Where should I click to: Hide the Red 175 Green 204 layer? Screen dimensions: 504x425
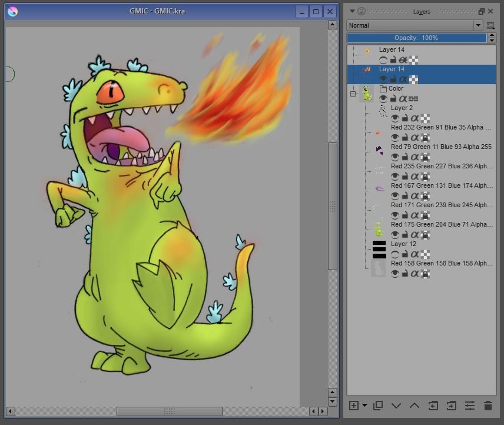(x=394, y=235)
